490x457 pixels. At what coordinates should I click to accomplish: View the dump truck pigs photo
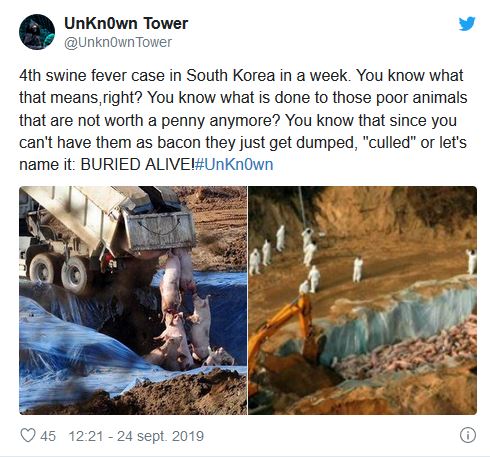pos(133,300)
